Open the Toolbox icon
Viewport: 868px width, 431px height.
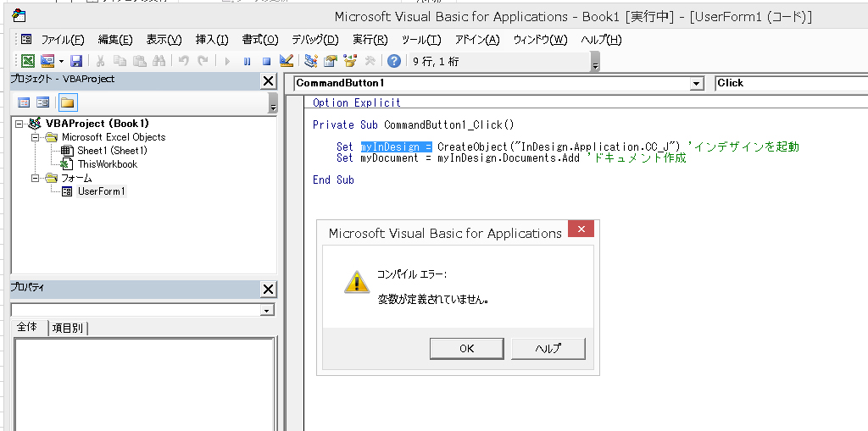click(370, 61)
